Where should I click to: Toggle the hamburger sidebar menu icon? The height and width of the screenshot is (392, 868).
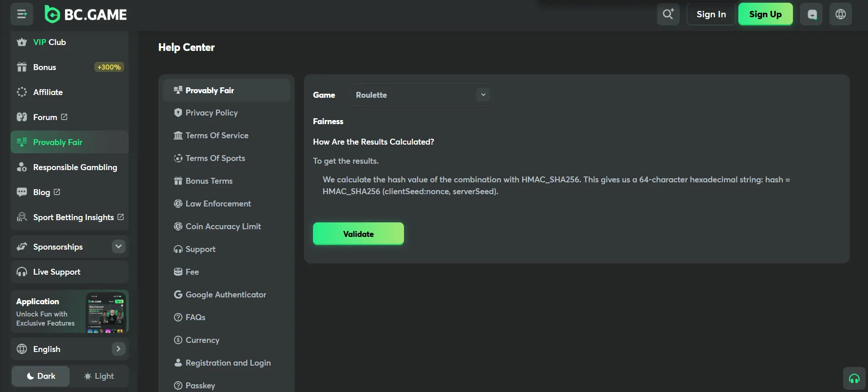click(22, 15)
